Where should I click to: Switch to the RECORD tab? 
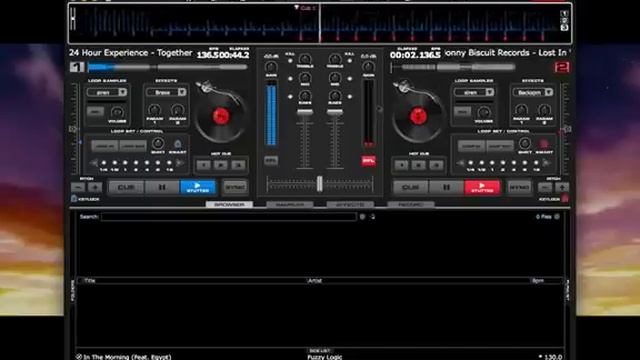(411, 204)
